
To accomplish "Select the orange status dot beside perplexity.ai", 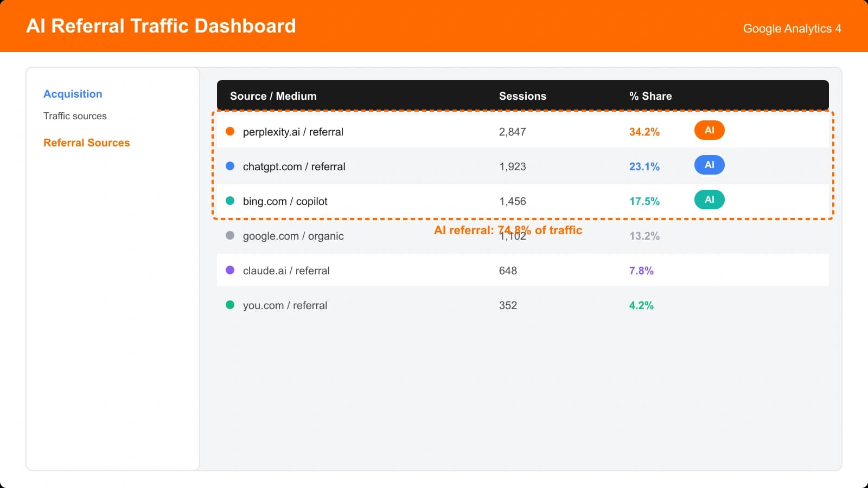I will tap(230, 131).
